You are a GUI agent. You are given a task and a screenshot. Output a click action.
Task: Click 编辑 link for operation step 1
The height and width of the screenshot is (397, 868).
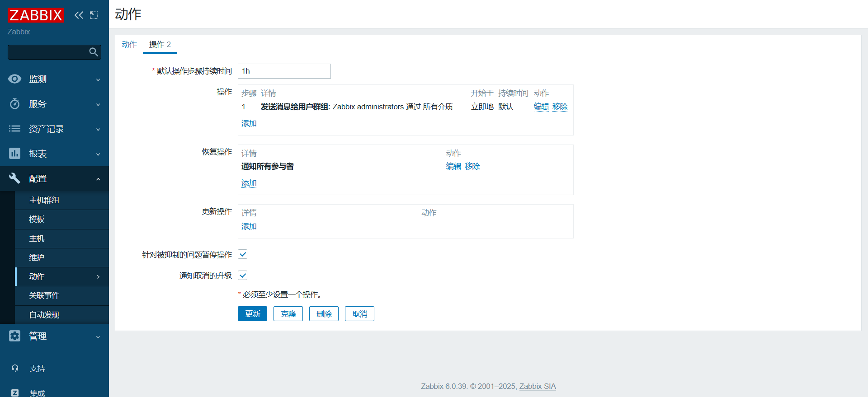pos(541,107)
